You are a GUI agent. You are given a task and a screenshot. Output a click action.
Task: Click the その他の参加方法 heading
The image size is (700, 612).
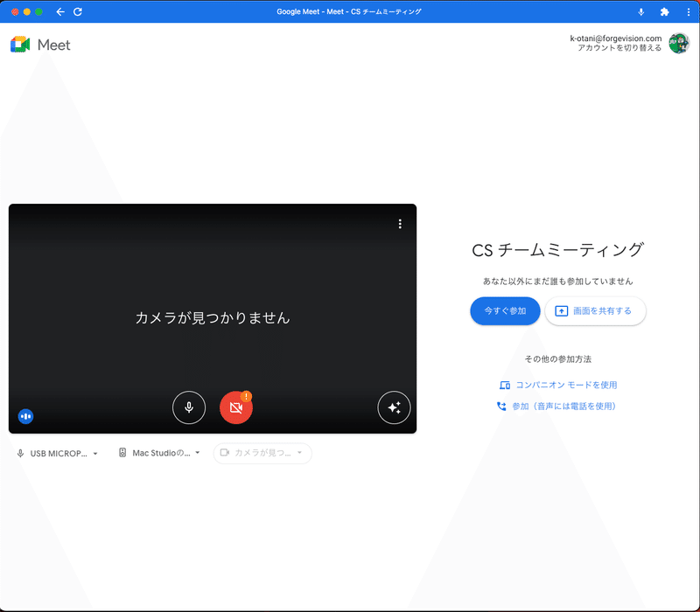pyautogui.click(x=558, y=359)
